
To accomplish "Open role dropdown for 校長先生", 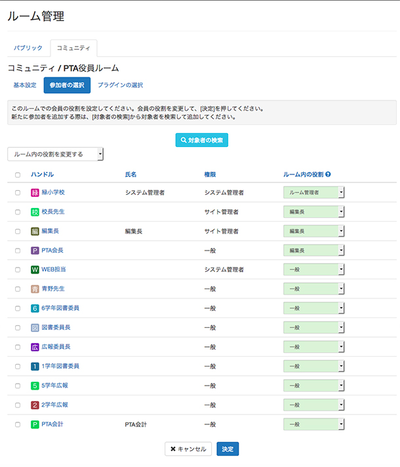I will click(314, 212).
